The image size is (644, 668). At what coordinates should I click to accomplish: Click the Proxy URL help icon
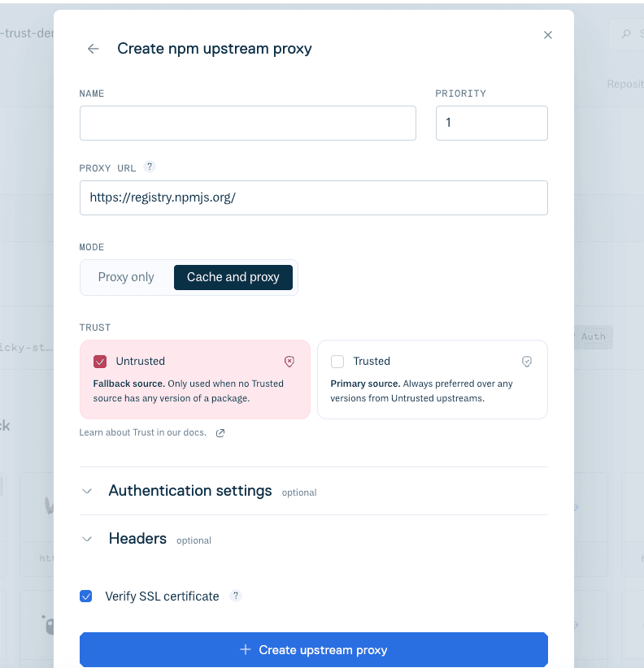coord(149,167)
